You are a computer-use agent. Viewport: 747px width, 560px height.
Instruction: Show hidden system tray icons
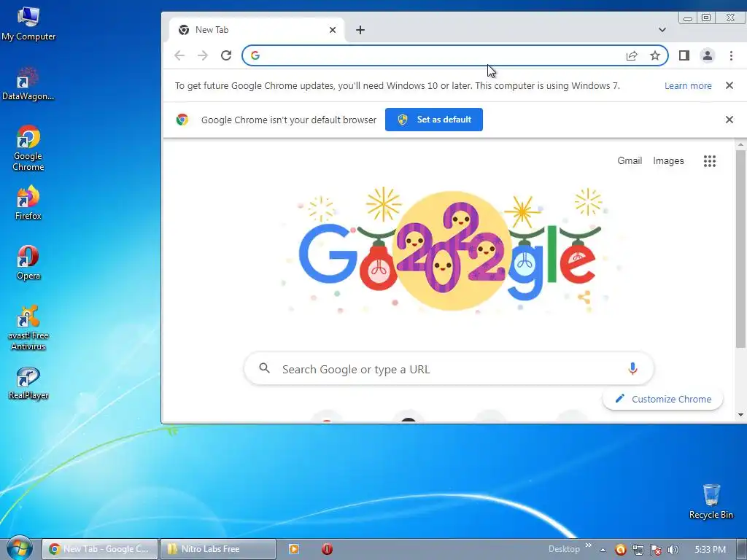point(603,550)
